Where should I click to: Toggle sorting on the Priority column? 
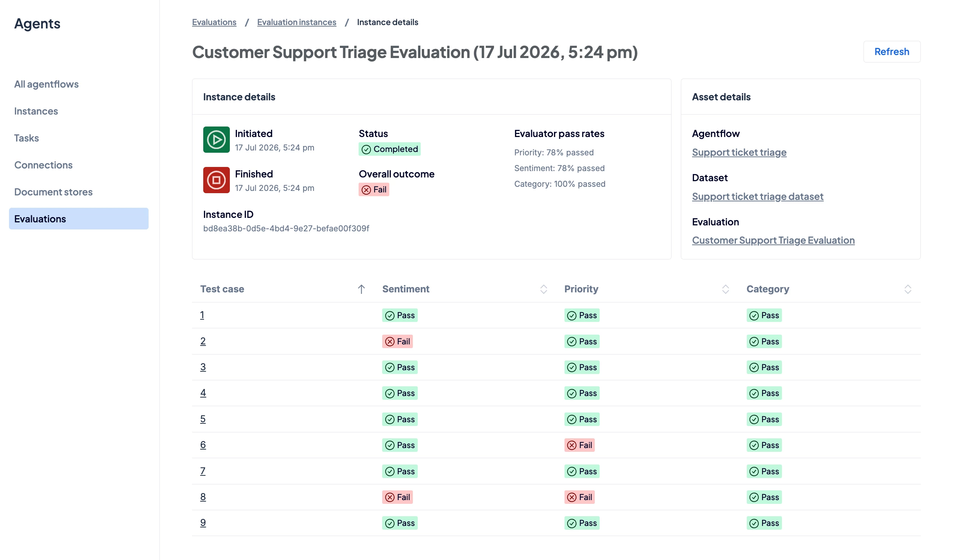pyautogui.click(x=725, y=289)
